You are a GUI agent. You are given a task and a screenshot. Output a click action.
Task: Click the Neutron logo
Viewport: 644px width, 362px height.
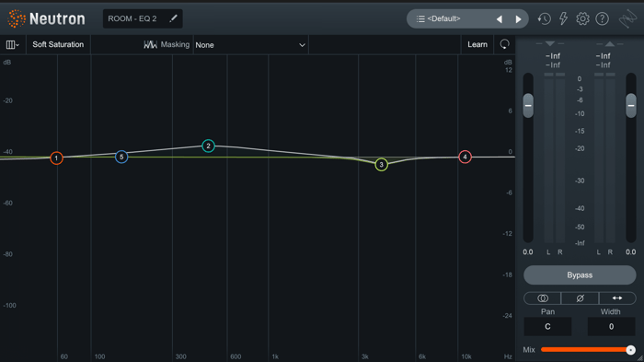point(46,18)
